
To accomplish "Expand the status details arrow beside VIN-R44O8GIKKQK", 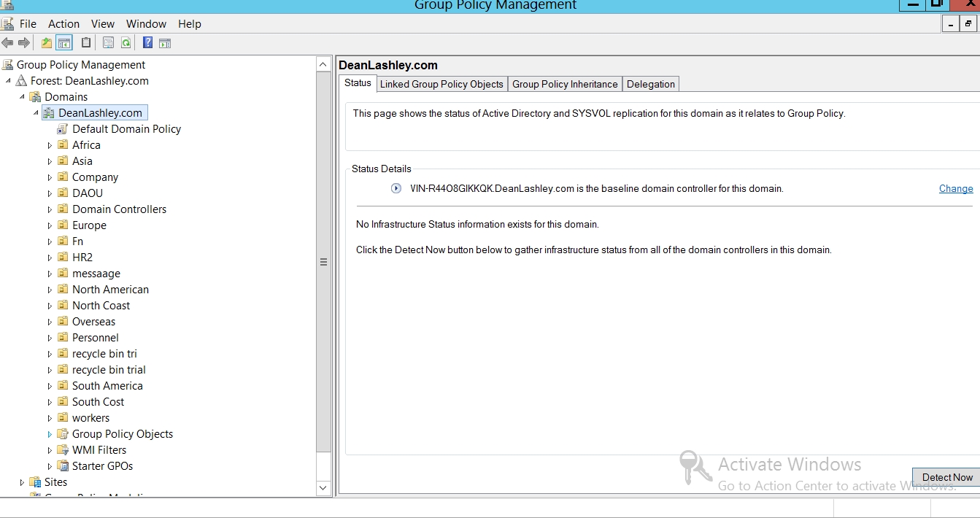I will coord(396,188).
